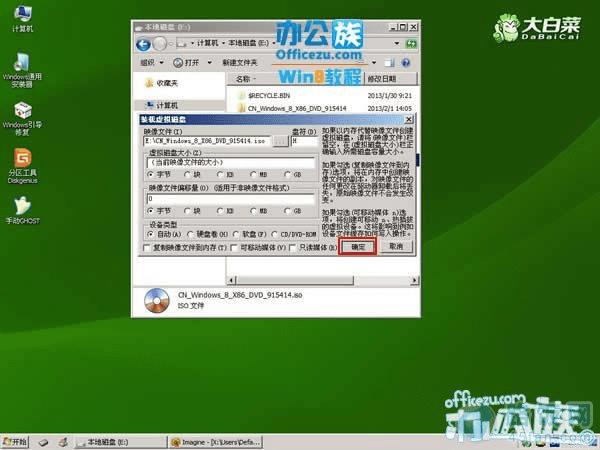This screenshot has width=600, height=450.
Task: Open the 计算机 desktop icon
Action: [x=22, y=18]
